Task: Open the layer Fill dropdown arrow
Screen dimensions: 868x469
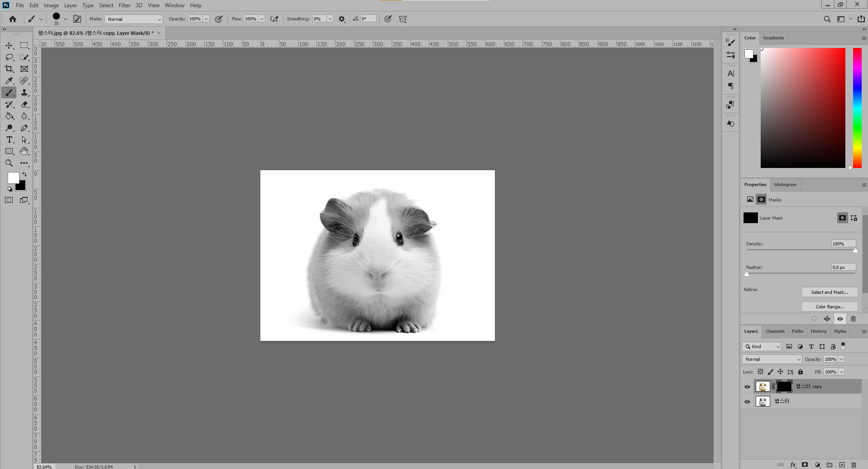Action: [841, 372]
